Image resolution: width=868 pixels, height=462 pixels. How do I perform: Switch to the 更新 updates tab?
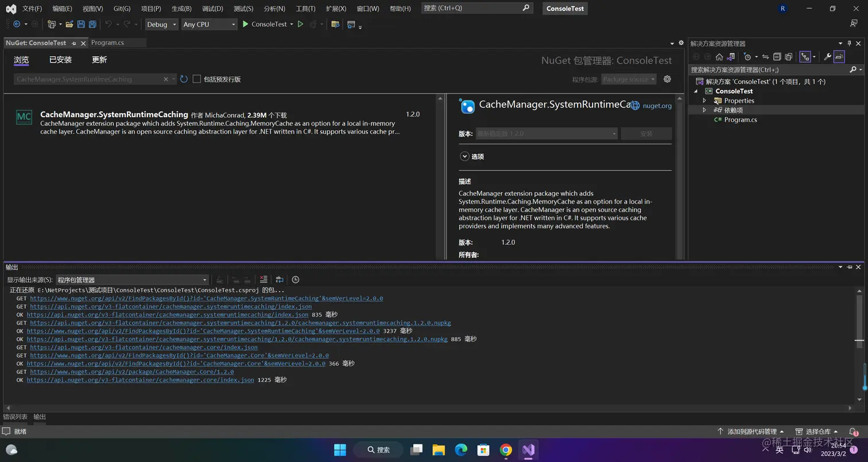click(x=99, y=60)
